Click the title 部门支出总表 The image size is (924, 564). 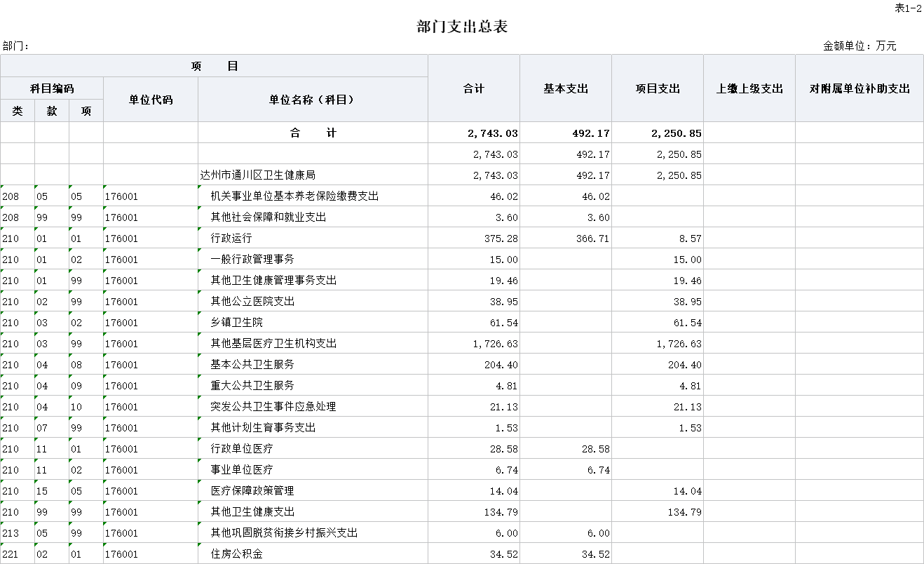tap(462, 27)
